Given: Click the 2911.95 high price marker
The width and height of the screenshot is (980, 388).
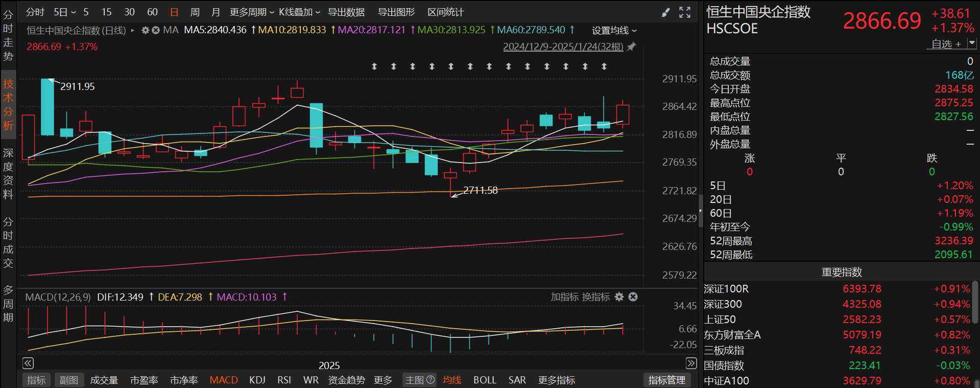Looking at the screenshot, I should 78,86.
